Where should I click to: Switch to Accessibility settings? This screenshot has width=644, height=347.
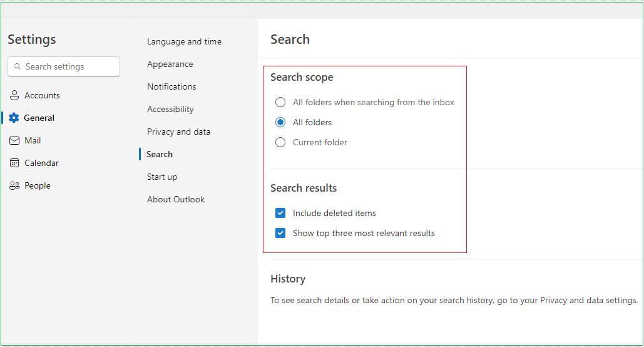[170, 110]
